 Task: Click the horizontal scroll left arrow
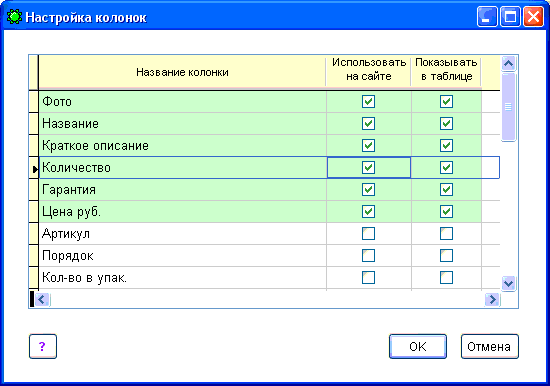pos(42,299)
